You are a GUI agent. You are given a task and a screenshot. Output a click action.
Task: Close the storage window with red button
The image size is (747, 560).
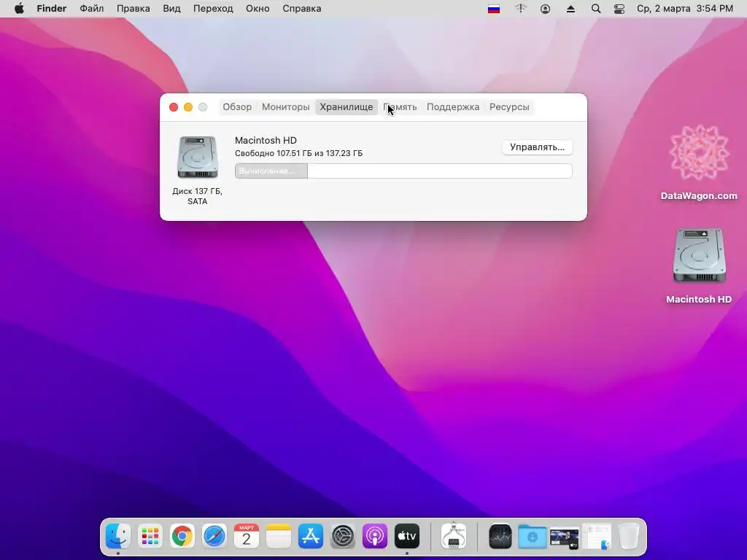pyautogui.click(x=174, y=107)
